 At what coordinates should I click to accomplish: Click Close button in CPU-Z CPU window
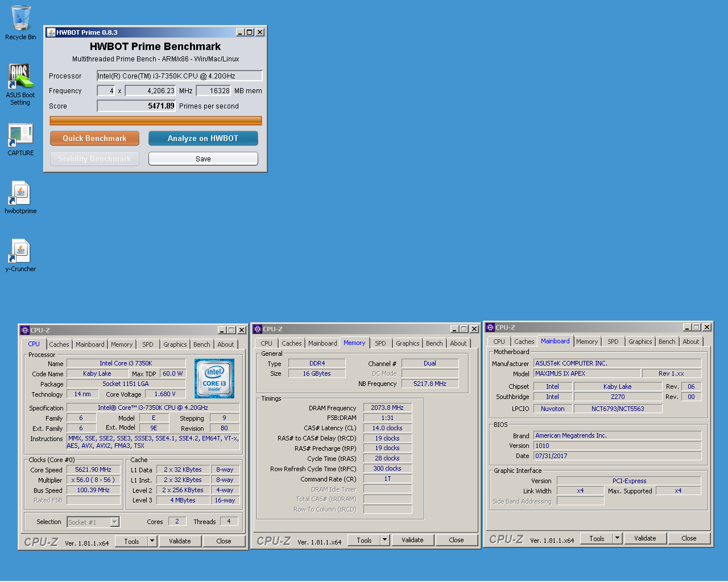(224, 541)
